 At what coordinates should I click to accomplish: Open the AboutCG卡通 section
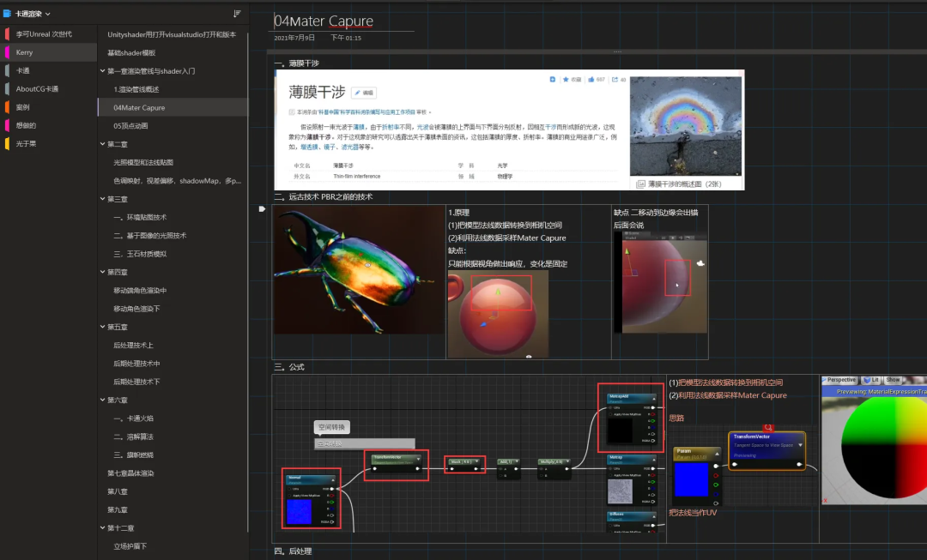pos(48,89)
